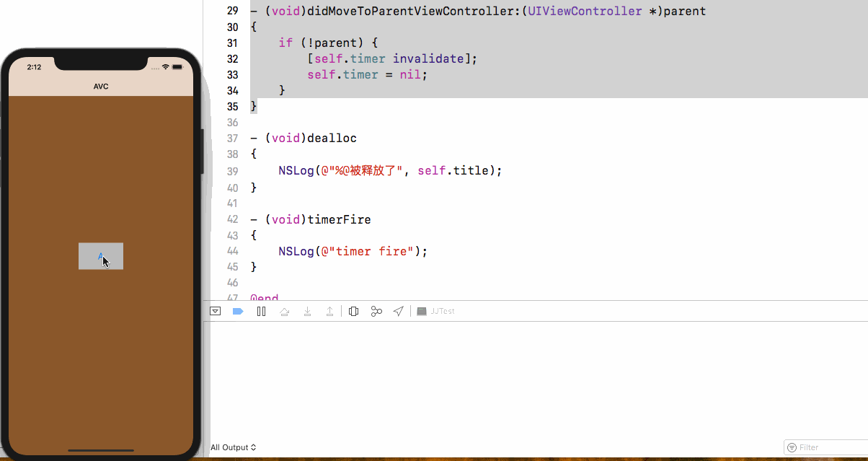Viewport: 868px width, 461px height.
Task: Click "timerFire" method name
Action: pyautogui.click(x=339, y=219)
